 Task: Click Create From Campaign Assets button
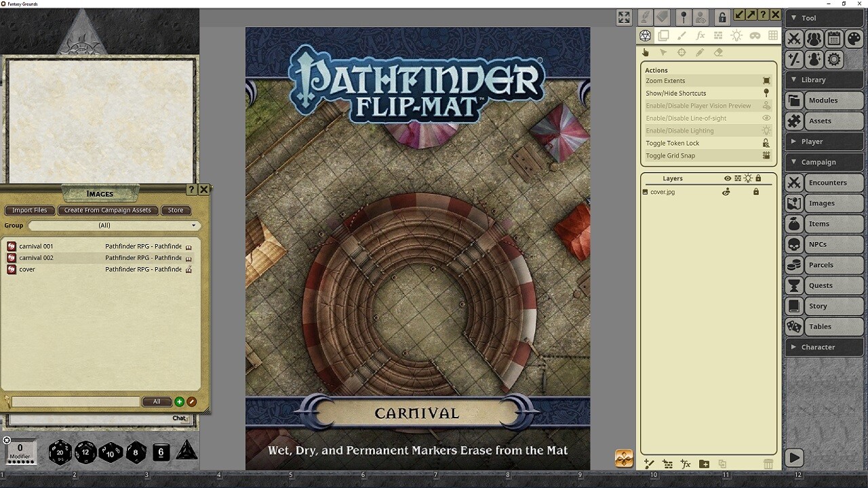pos(107,210)
